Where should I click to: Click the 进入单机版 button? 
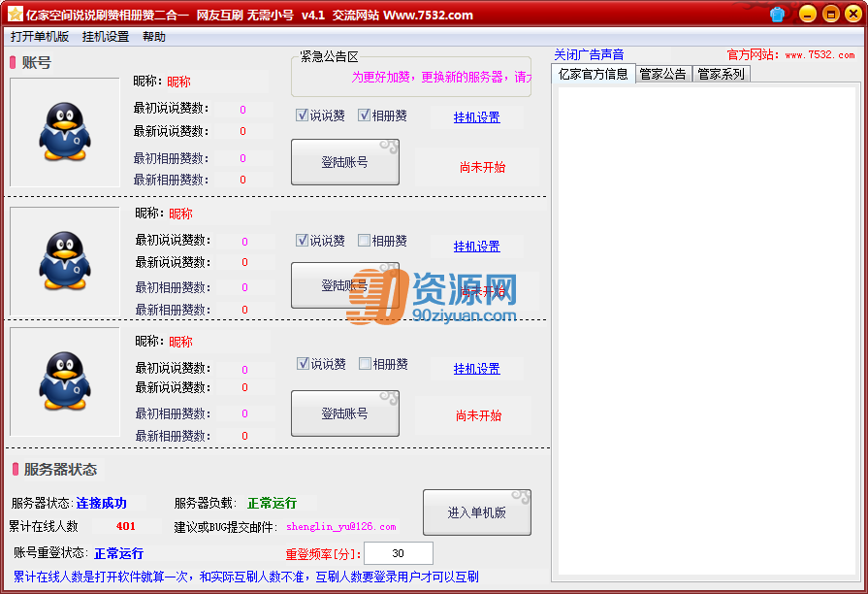[476, 512]
